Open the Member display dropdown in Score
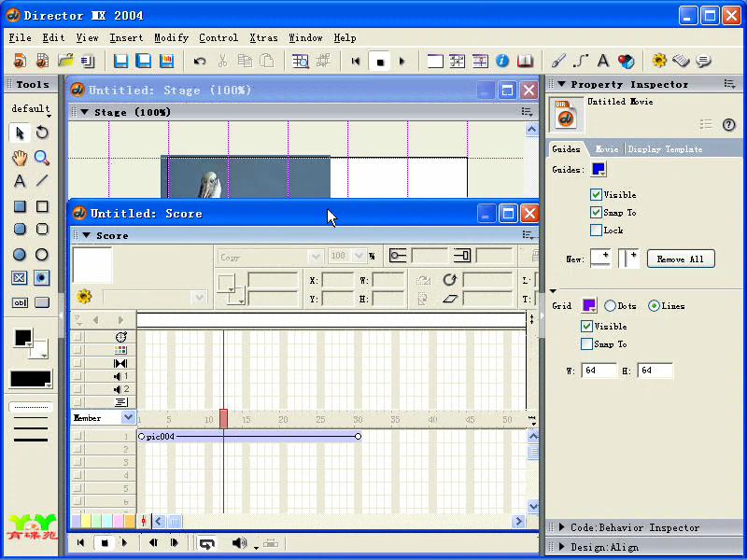Viewport: 747px width, 560px height. point(128,418)
